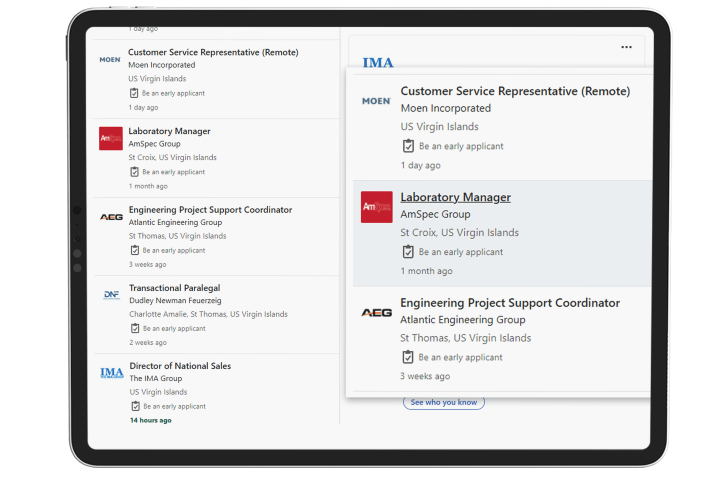Click large Customer Service Representative (Remote) title in overlay
This screenshot has width=713, height=480.
coord(515,91)
